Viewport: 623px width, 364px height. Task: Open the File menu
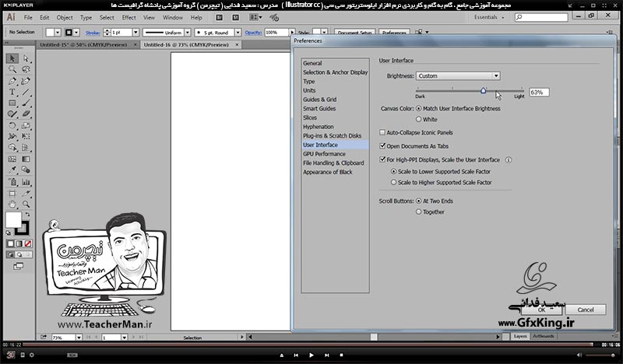pos(28,17)
